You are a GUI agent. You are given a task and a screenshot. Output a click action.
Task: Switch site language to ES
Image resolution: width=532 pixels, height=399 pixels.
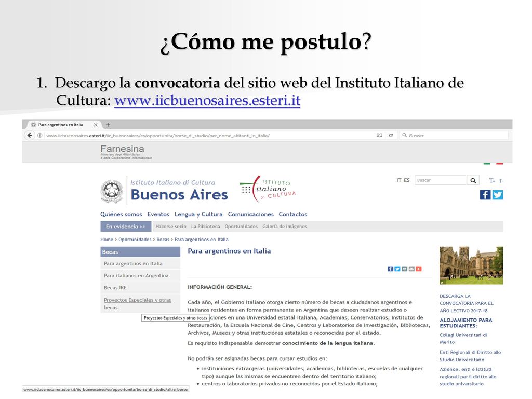coord(407,180)
